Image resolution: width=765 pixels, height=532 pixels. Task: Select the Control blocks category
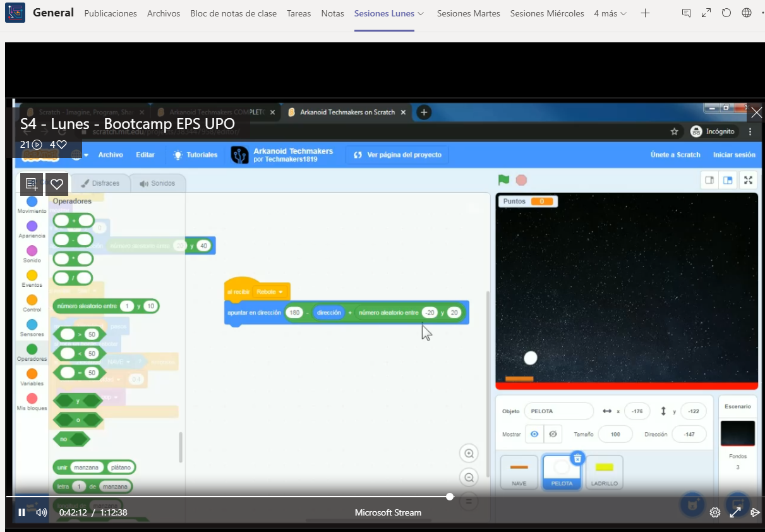(32, 303)
